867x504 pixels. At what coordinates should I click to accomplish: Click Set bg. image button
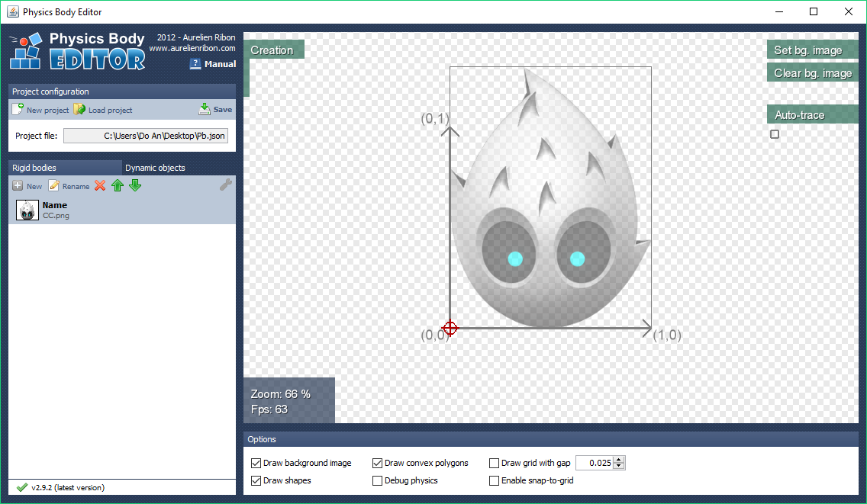[812, 50]
